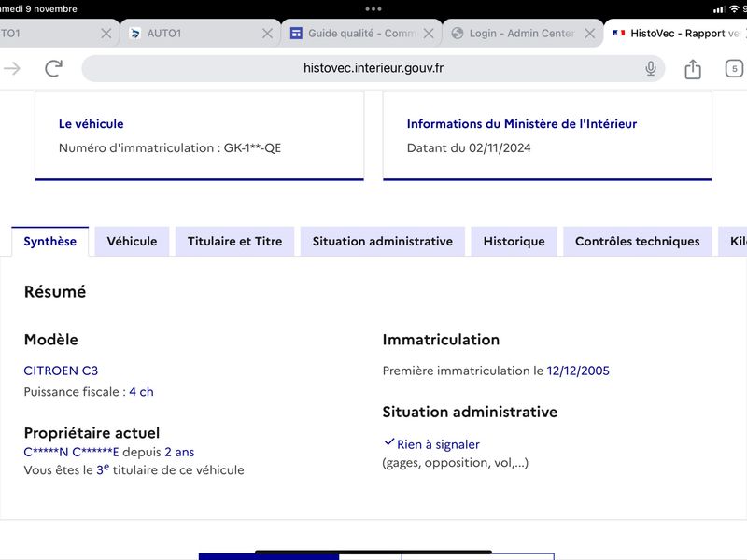Tap the page reload icon
This screenshot has height=560, width=747.
(x=54, y=68)
